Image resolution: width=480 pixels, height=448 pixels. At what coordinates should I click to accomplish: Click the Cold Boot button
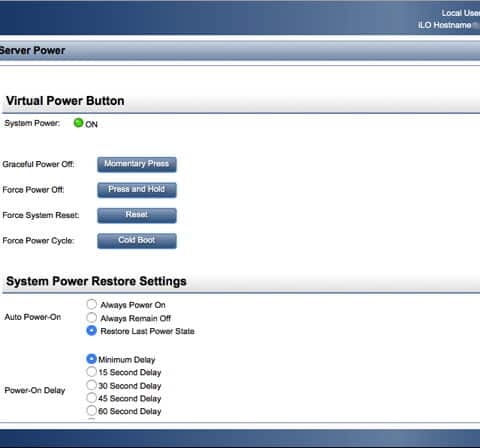[x=137, y=240]
